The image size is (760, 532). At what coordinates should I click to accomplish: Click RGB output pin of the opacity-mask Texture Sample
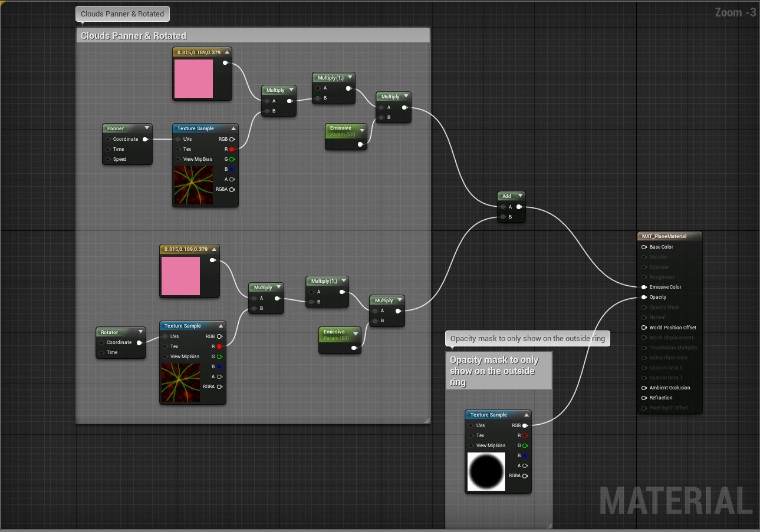tap(525, 425)
